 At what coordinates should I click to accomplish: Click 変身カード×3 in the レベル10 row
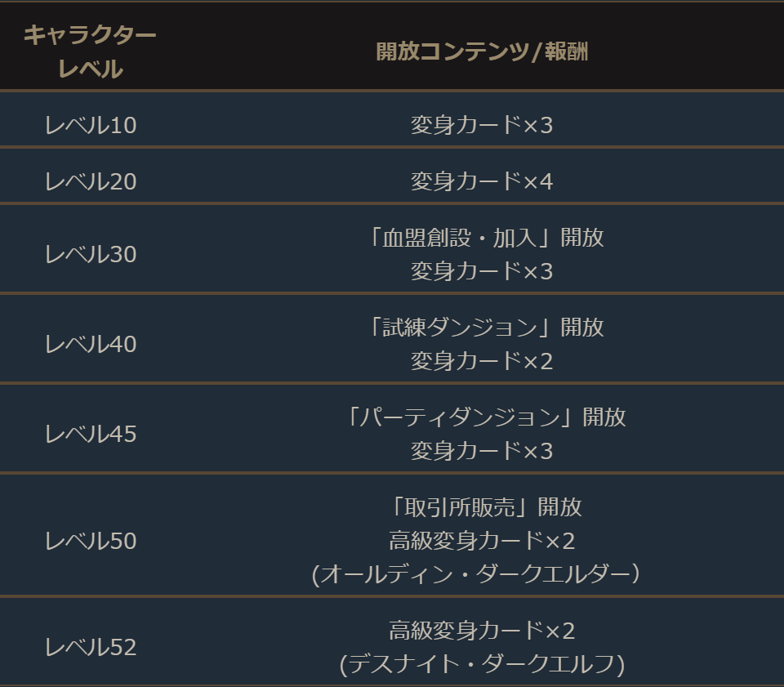point(482,125)
